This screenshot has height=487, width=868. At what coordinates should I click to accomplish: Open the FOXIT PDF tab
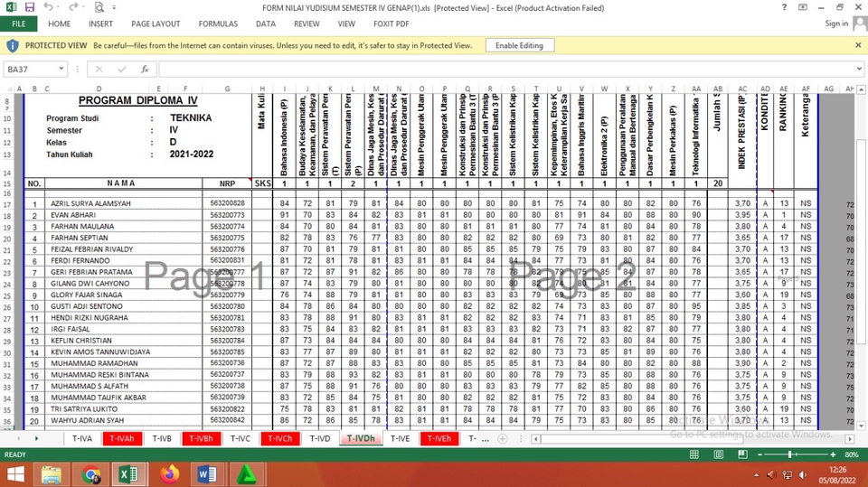coord(392,23)
